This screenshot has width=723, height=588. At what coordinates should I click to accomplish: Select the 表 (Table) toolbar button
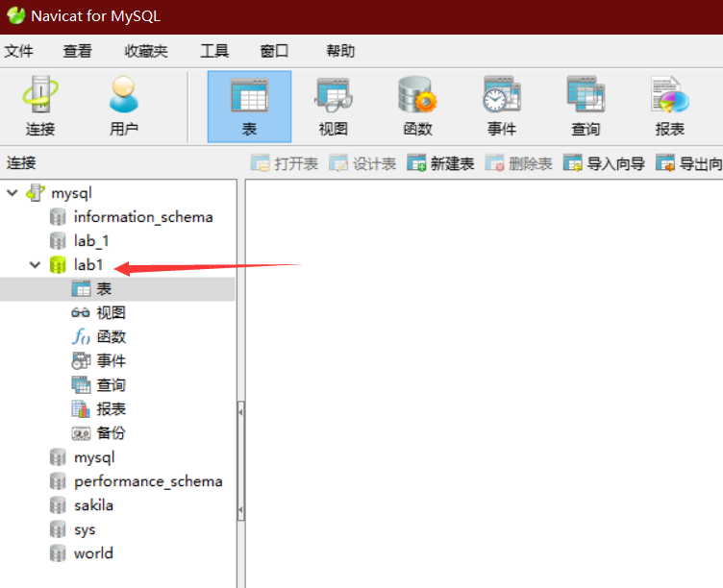coord(249,107)
